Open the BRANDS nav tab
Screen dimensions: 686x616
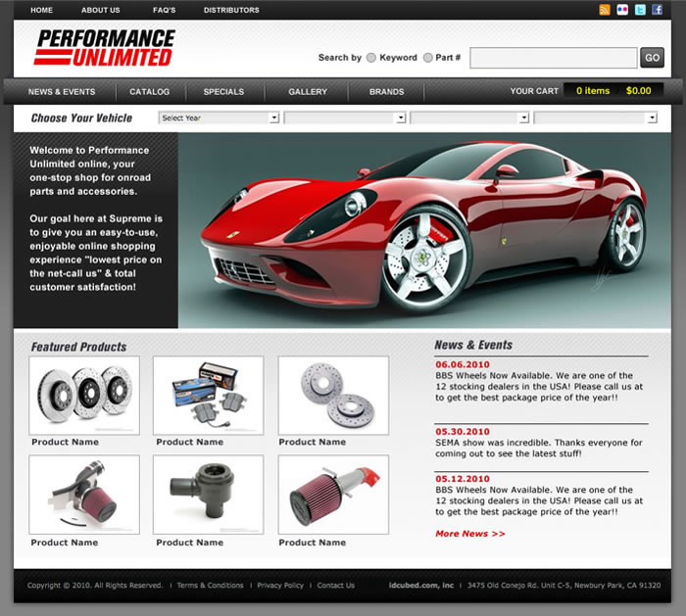click(x=387, y=92)
